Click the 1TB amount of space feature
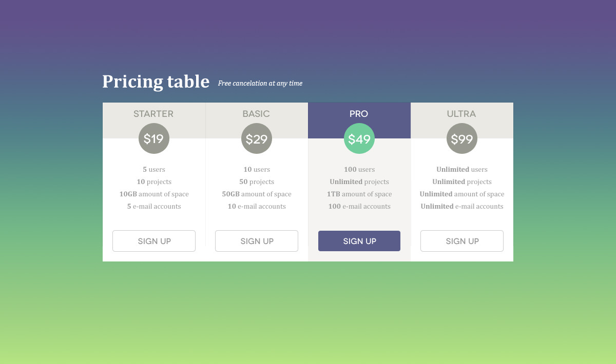The height and width of the screenshot is (364, 616). coord(359,194)
